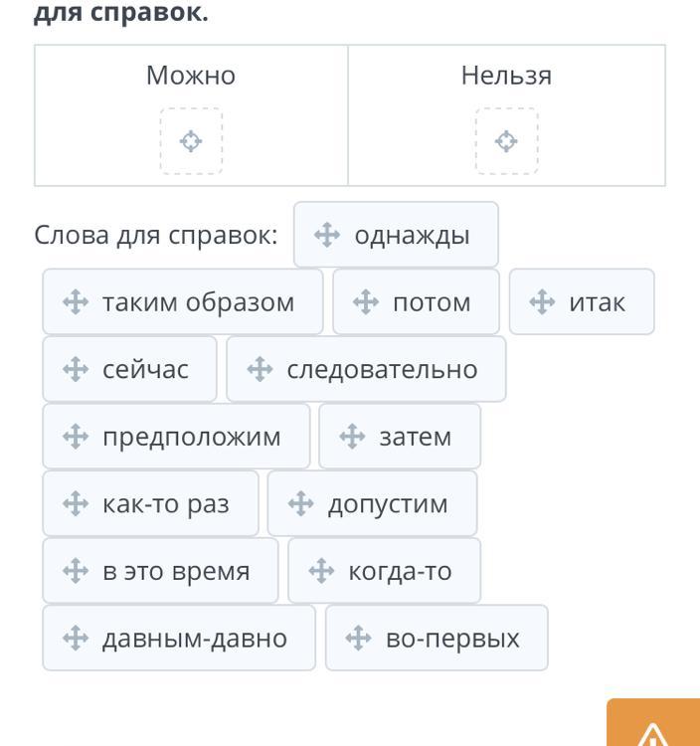Click the move icon beside 'предположим'
Screen dimensions: 700x746
76,437
